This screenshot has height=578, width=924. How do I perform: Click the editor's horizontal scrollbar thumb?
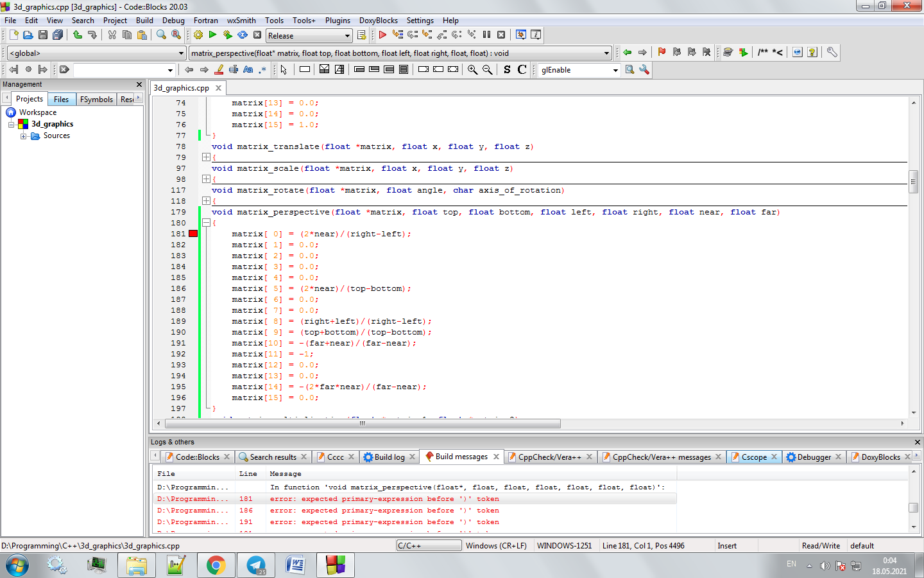coord(363,424)
